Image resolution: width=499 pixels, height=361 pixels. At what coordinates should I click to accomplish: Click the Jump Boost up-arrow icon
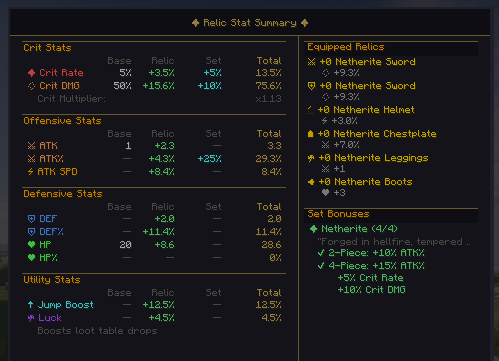pyautogui.click(x=30, y=305)
